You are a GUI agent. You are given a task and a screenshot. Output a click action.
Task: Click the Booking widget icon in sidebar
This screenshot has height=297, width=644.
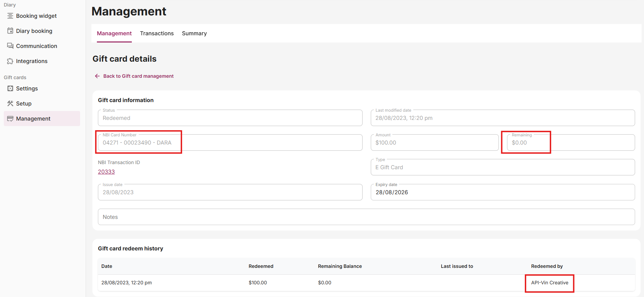tap(10, 16)
